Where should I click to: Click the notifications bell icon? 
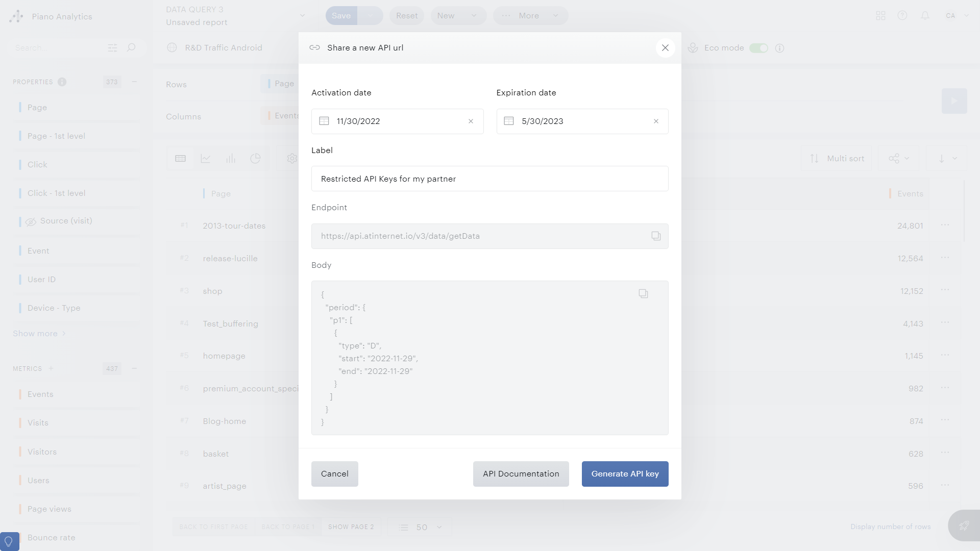[x=925, y=16]
